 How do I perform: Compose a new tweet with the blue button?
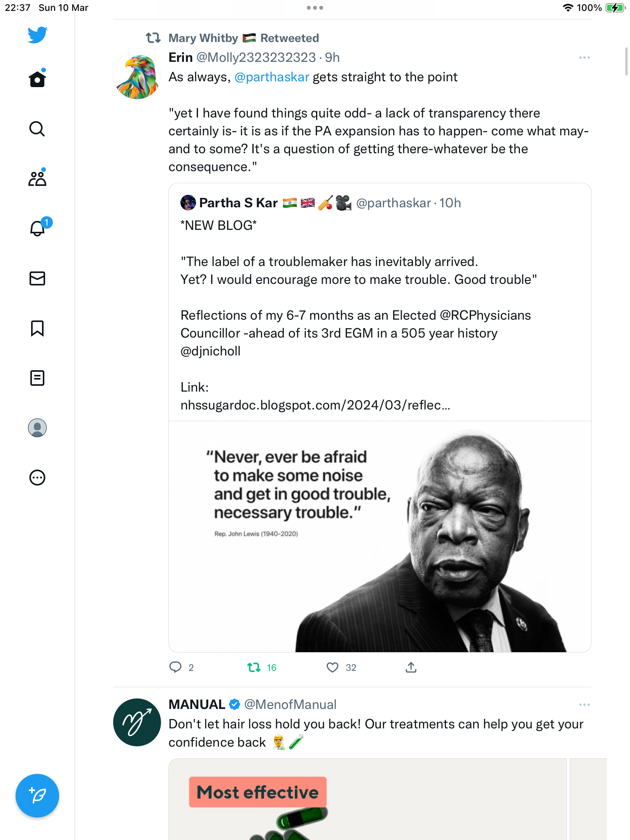37,796
